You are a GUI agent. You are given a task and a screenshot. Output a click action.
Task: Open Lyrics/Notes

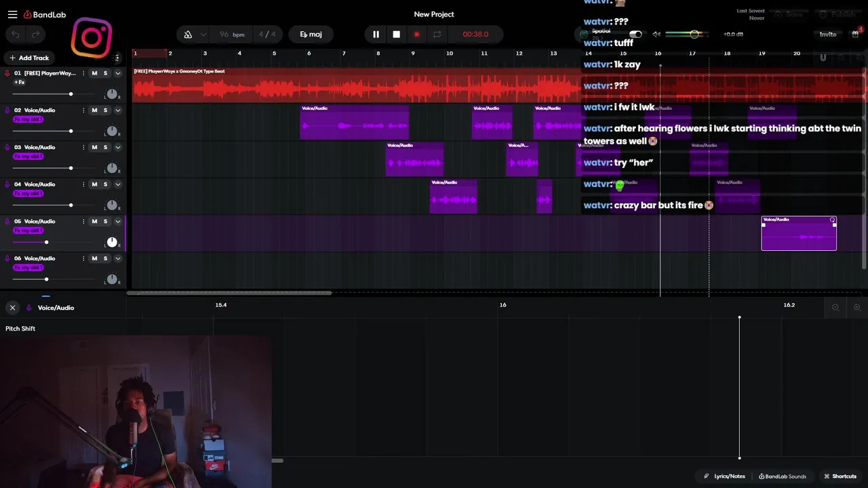click(x=724, y=476)
